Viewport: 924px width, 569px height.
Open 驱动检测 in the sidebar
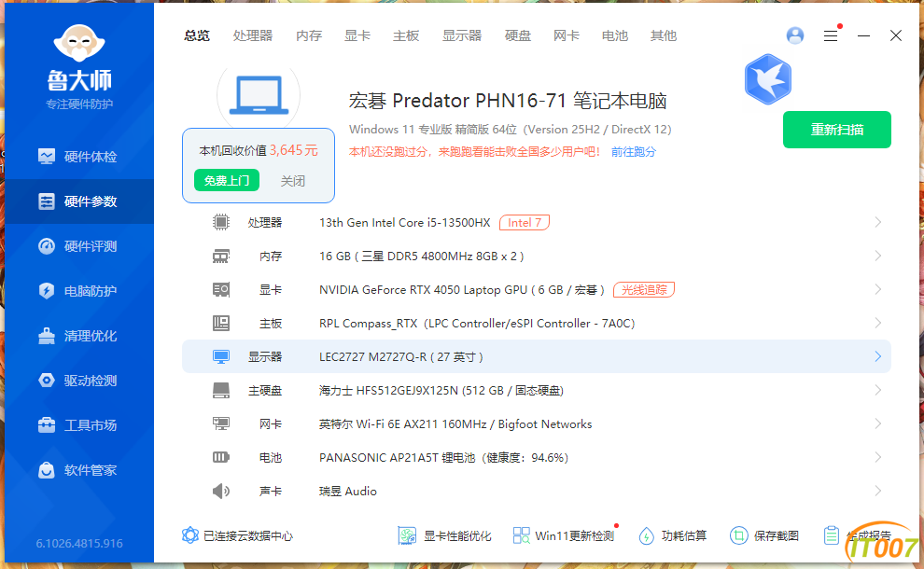[79, 381]
